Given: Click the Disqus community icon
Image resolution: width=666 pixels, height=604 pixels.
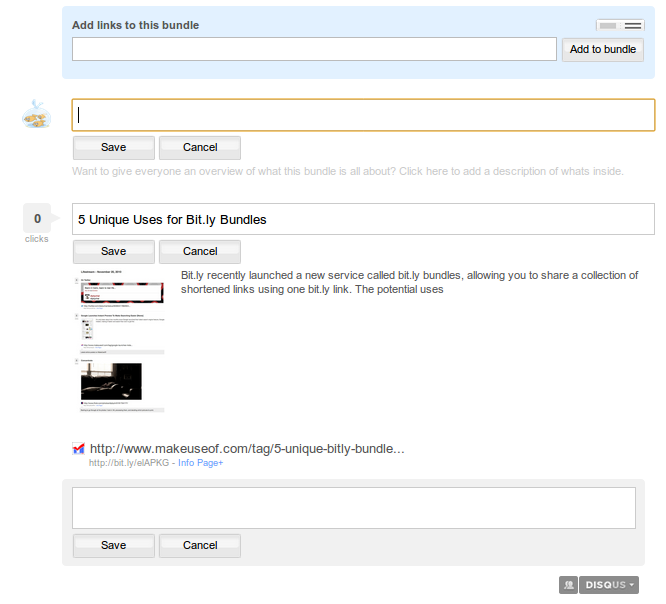Looking at the screenshot, I should click(x=567, y=584).
